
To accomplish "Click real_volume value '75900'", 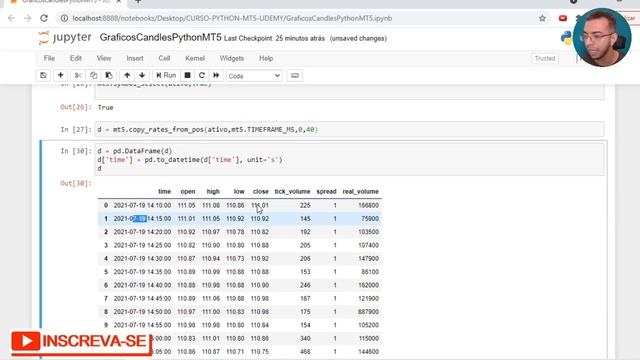I will click(x=370, y=219).
